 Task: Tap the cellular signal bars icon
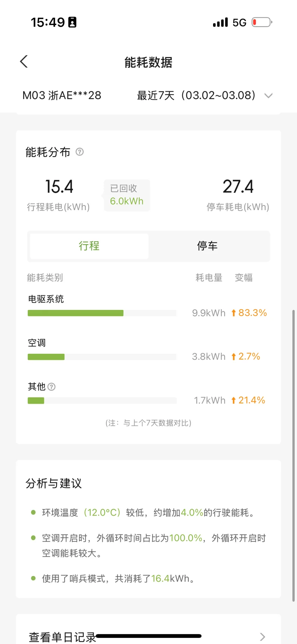pos(220,22)
